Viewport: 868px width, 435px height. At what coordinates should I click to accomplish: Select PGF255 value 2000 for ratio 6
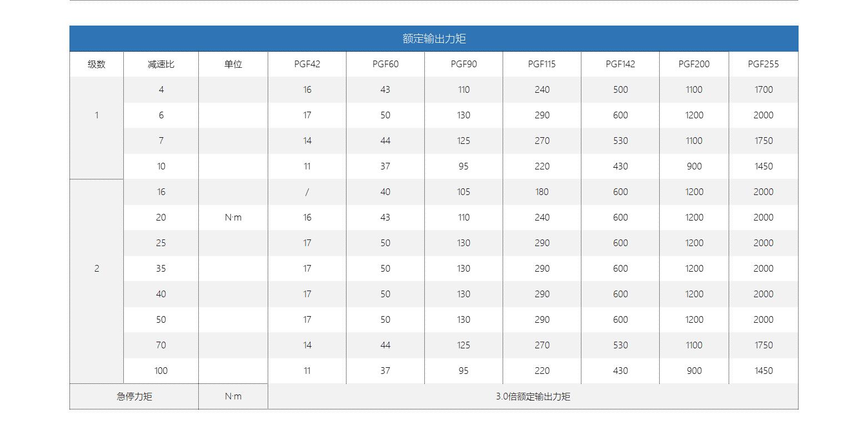pos(764,115)
